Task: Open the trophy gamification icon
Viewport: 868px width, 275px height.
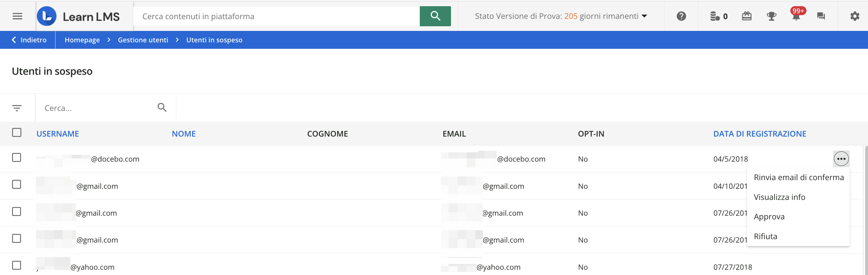Action: [771, 16]
